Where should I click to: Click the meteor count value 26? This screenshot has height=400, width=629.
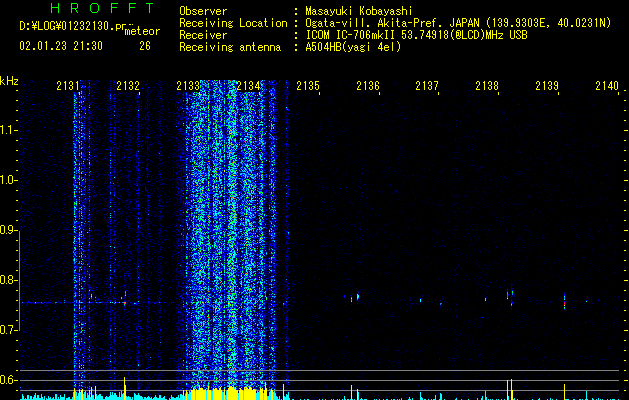[145, 46]
